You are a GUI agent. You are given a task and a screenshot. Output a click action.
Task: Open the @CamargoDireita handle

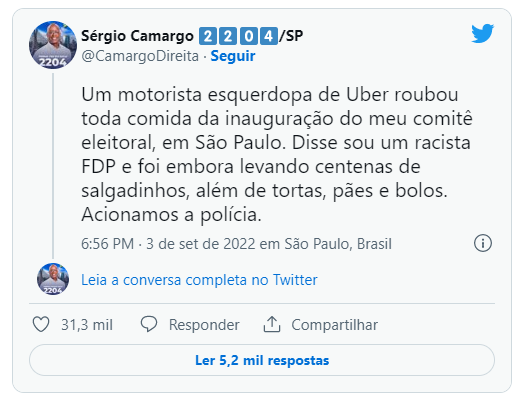click(x=140, y=56)
